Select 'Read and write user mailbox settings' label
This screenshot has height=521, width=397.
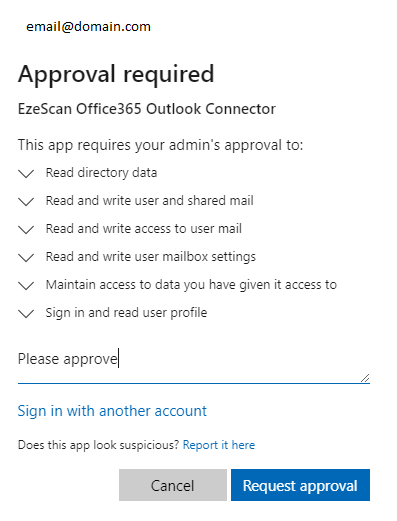pyautogui.click(x=151, y=257)
